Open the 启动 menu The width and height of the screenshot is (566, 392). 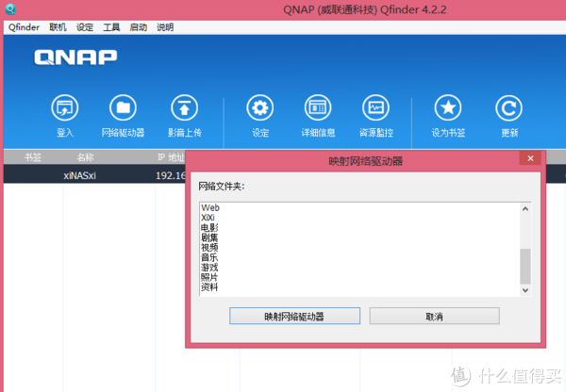(139, 27)
